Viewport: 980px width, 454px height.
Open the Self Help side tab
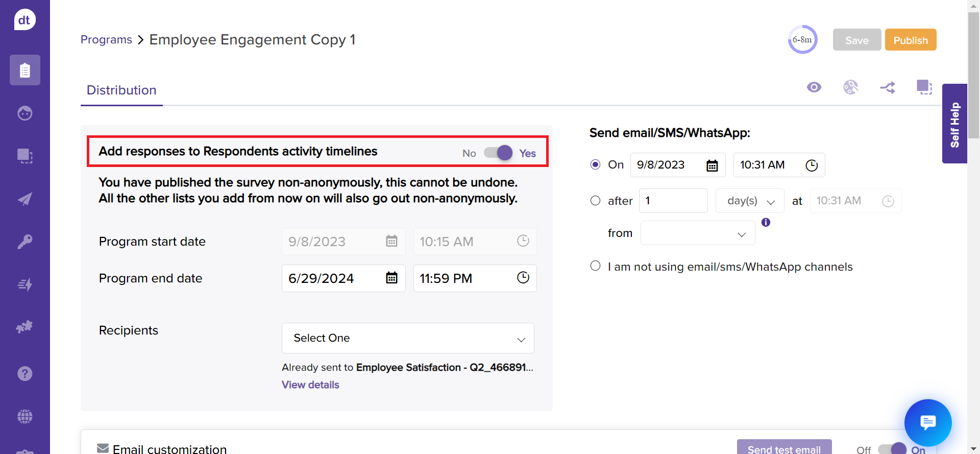pyautogui.click(x=954, y=124)
